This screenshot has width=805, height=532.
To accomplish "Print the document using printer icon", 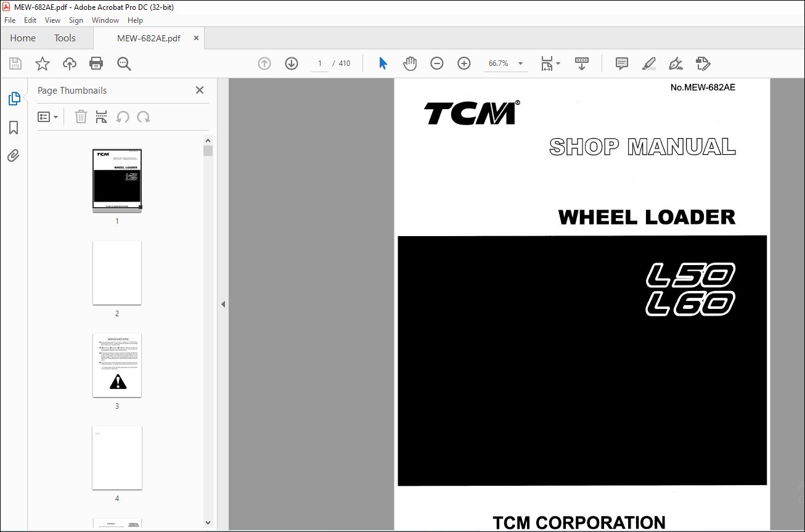I will click(96, 63).
